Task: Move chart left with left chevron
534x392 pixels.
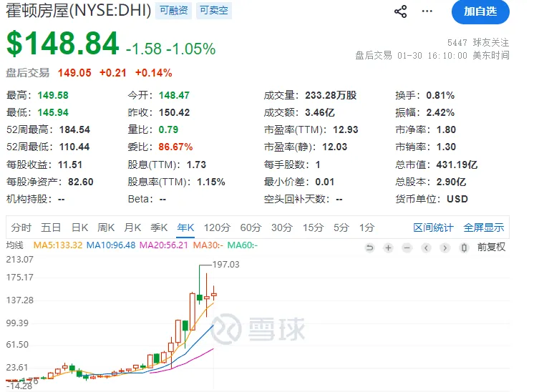Action: (426, 248)
